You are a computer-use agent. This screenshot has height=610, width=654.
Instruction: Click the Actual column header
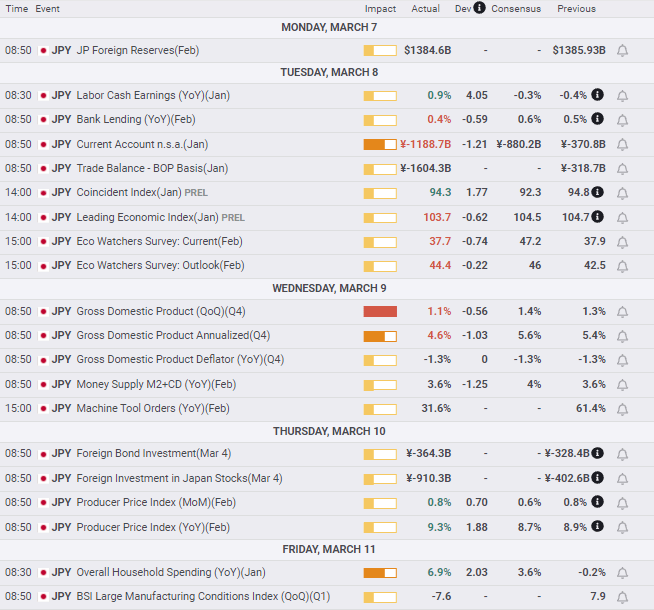pos(425,9)
